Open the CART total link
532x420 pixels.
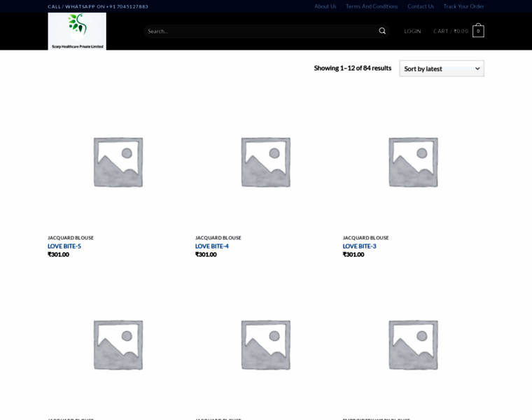[x=451, y=31]
